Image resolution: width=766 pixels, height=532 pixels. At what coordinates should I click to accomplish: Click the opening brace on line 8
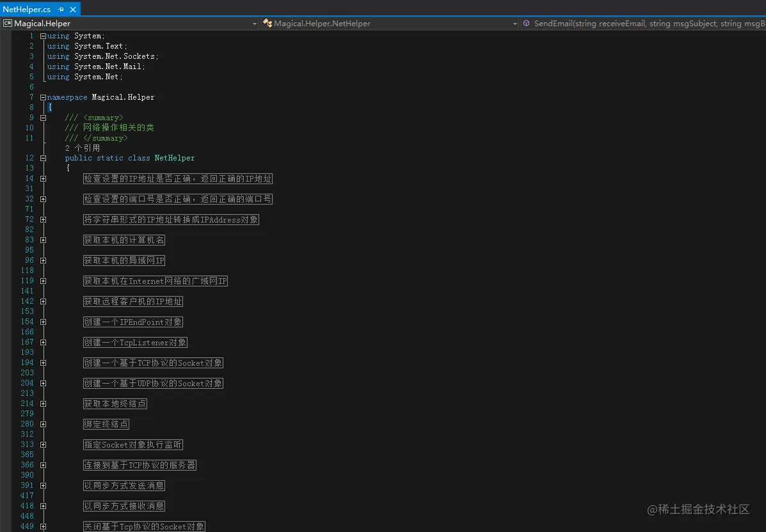tap(50, 107)
